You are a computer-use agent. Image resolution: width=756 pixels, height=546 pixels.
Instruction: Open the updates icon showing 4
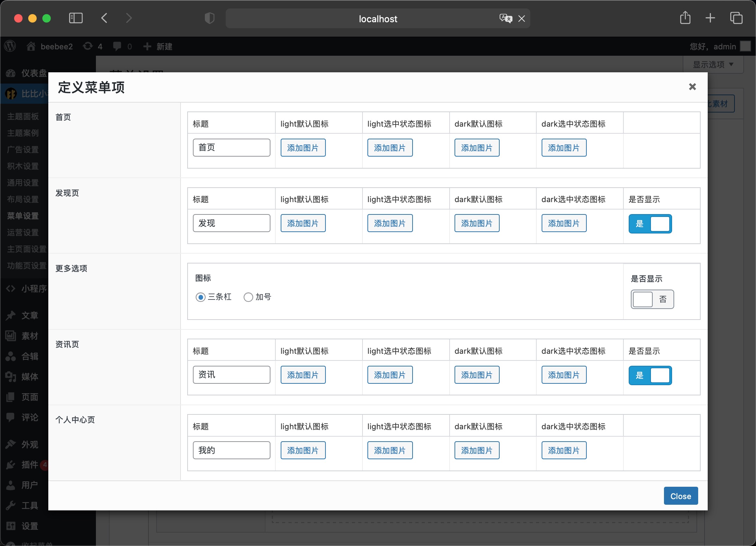coord(88,46)
